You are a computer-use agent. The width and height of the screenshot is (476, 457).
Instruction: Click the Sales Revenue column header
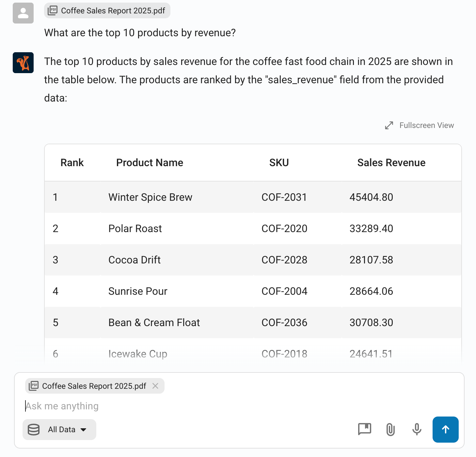(x=391, y=163)
